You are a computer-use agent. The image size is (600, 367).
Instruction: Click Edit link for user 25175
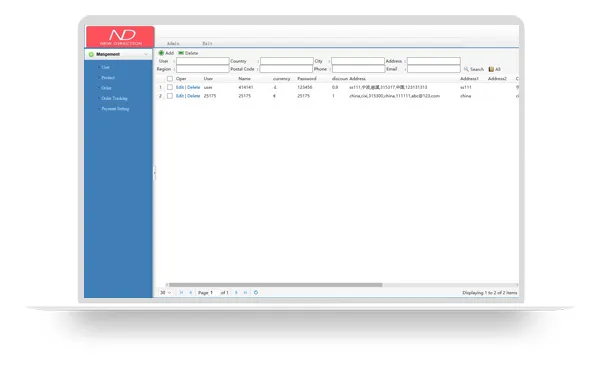pos(179,96)
